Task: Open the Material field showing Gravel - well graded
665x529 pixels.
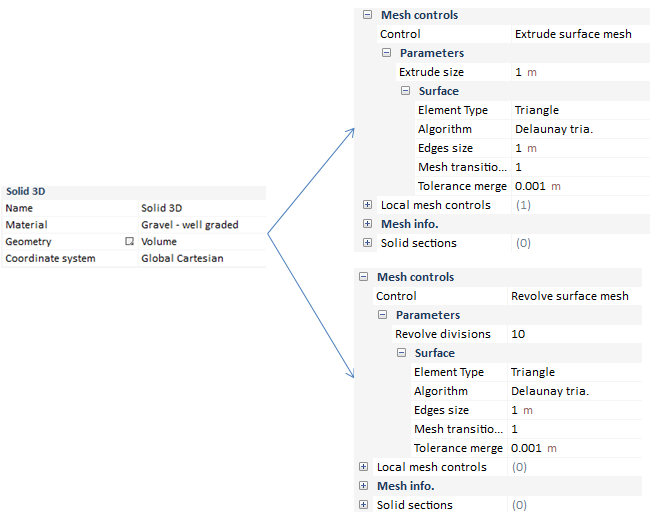Action: (x=200, y=225)
